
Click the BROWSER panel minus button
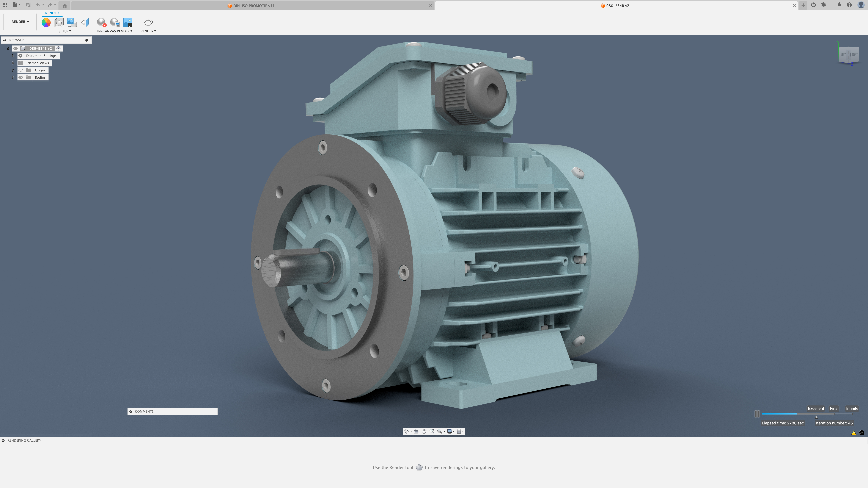pos(87,40)
